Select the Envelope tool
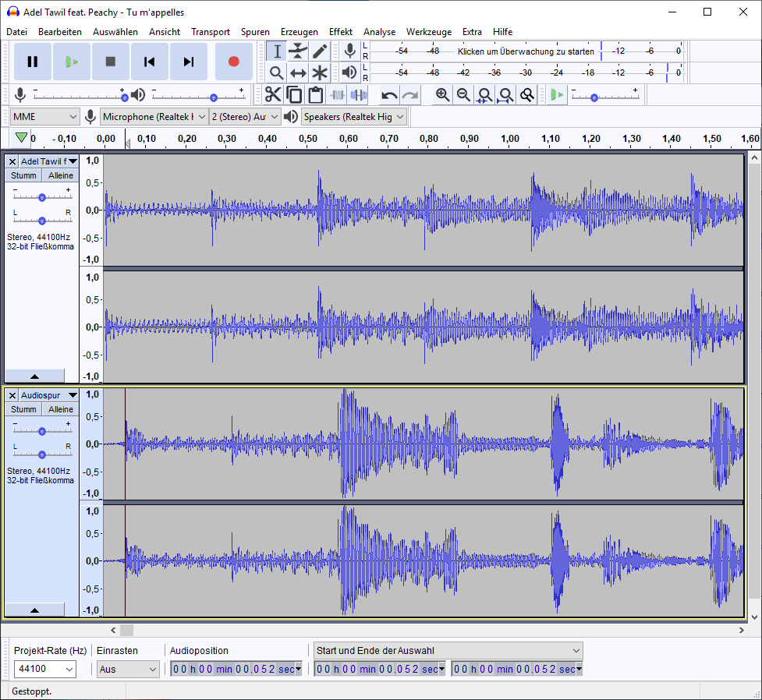 tap(298, 51)
